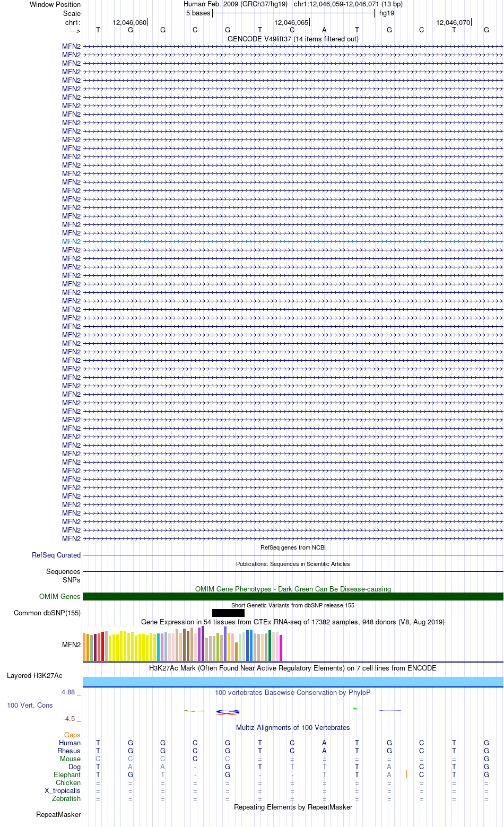Click the H3K27Ac Mark ENCODE track title
This screenshot has height=827, width=504.
[x=293, y=668]
